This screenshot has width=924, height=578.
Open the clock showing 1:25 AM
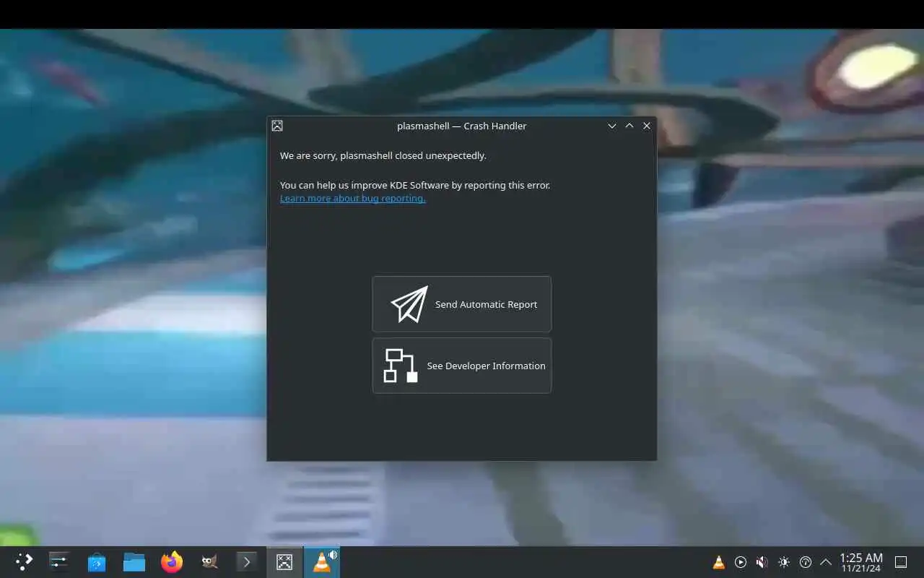pyautogui.click(x=861, y=562)
